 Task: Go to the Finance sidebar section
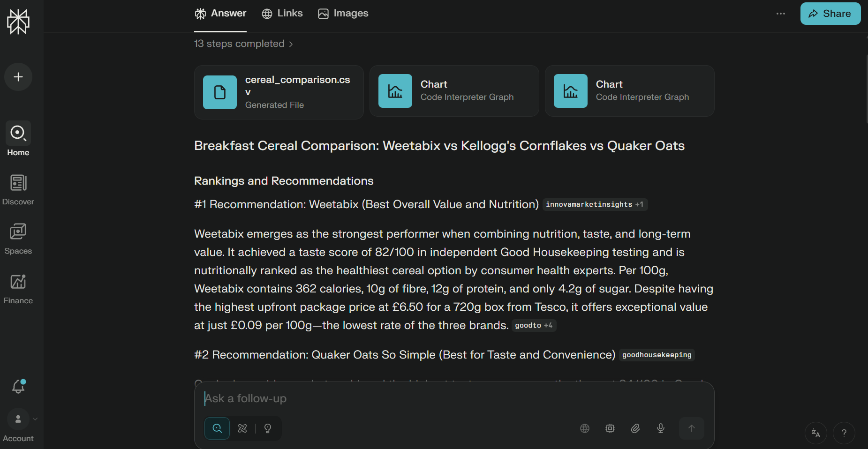click(18, 289)
